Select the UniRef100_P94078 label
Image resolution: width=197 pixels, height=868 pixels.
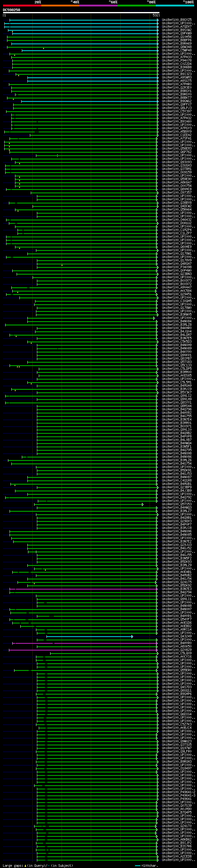(177, 61)
